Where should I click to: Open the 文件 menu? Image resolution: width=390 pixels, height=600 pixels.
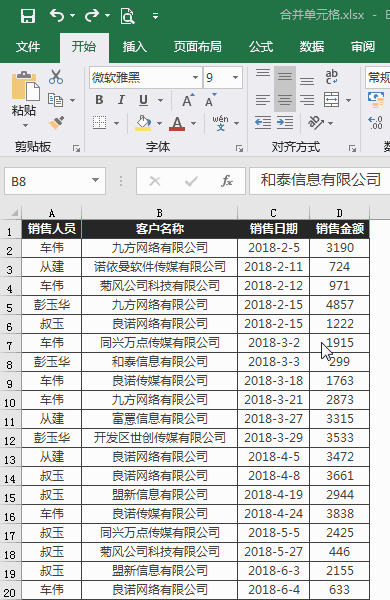tap(28, 47)
